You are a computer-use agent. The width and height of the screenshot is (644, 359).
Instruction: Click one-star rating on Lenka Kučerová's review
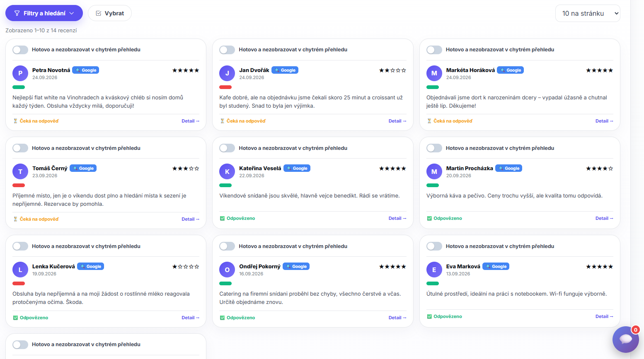(186, 267)
